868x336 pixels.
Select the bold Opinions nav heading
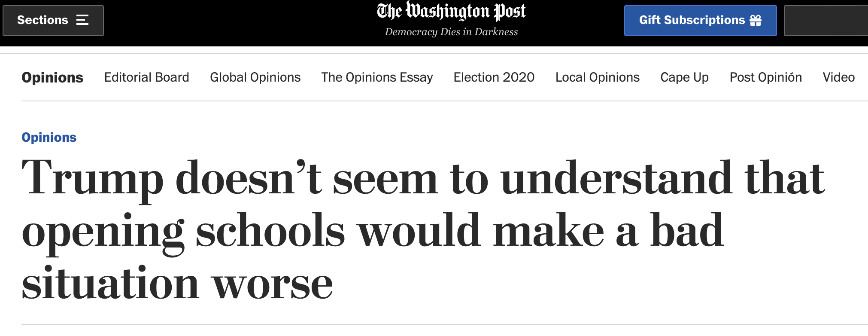pyautogui.click(x=52, y=77)
